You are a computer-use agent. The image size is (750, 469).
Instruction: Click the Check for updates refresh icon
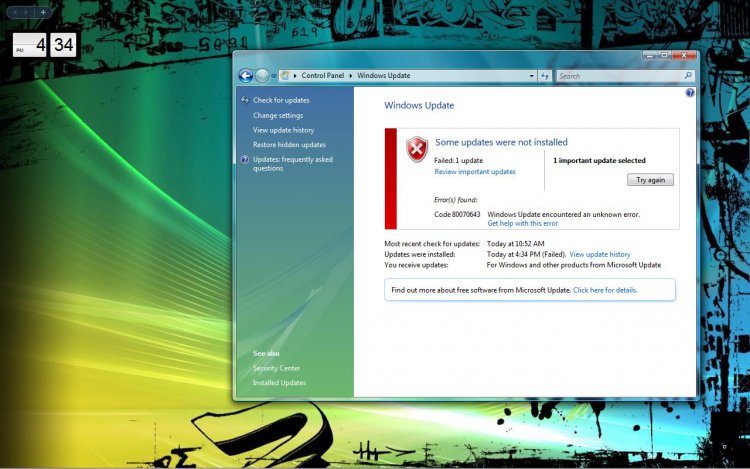[245, 99]
